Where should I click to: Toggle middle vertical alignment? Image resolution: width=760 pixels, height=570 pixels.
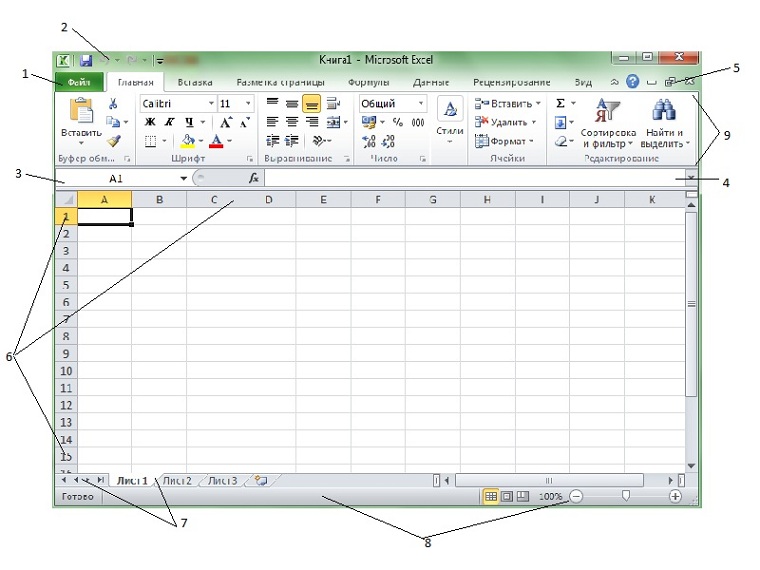(292, 103)
